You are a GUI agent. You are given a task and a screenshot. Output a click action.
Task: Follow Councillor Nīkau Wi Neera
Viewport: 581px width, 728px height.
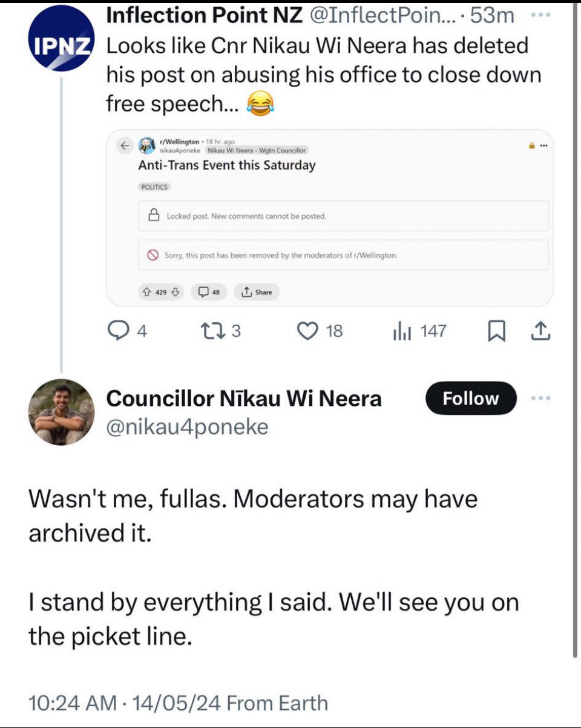[471, 399]
